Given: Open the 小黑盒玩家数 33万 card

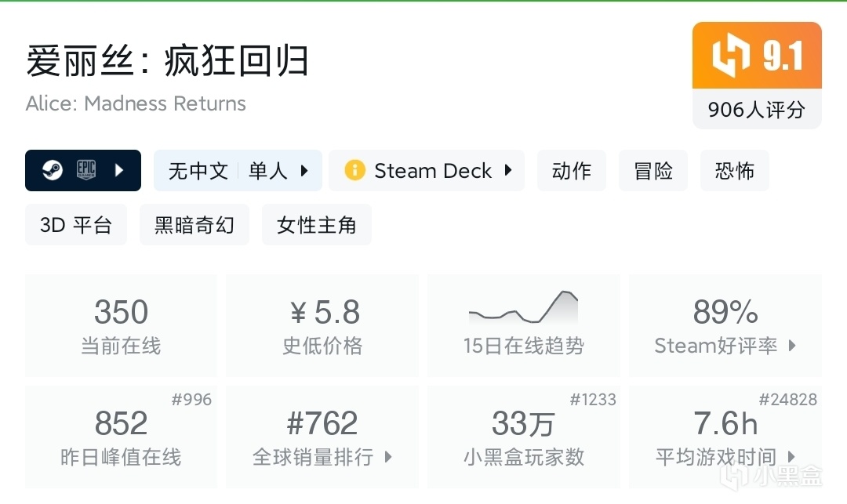Looking at the screenshot, I should coord(523,437).
